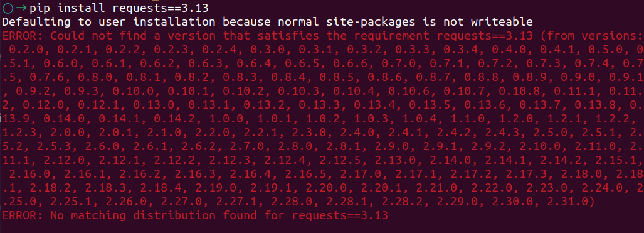Click the first red "ERROR:" label
The width and height of the screenshot is (644, 233).
pyautogui.click(x=23, y=36)
